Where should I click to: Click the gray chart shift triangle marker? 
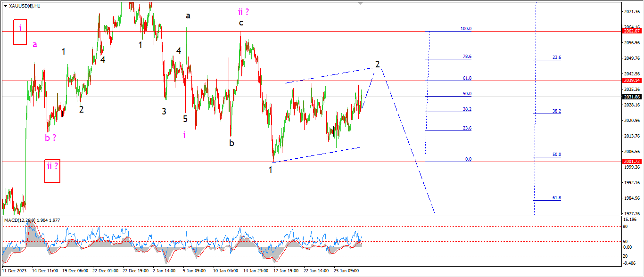click(361, 3)
